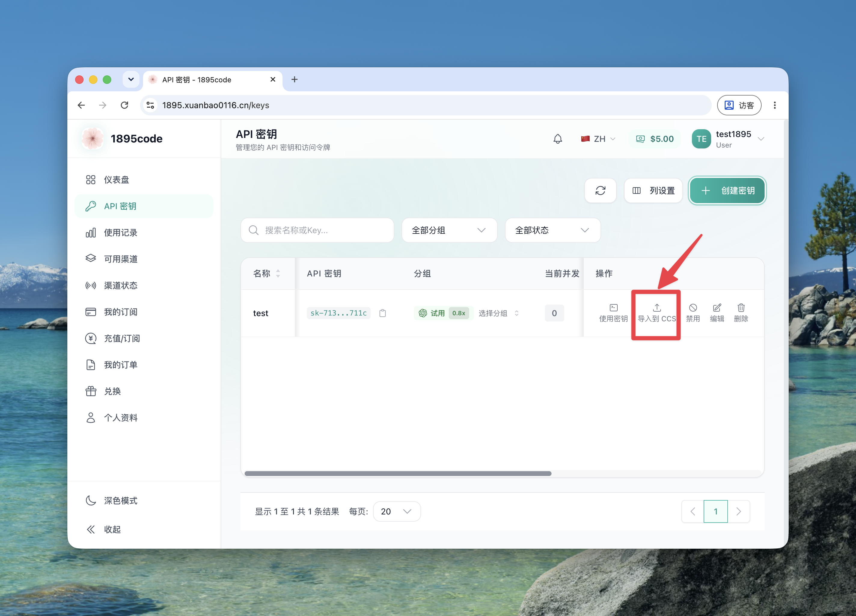Select page 1 in pagination
Screen dimensions: 856x616
pyautogui.click(x=716, y=511)
